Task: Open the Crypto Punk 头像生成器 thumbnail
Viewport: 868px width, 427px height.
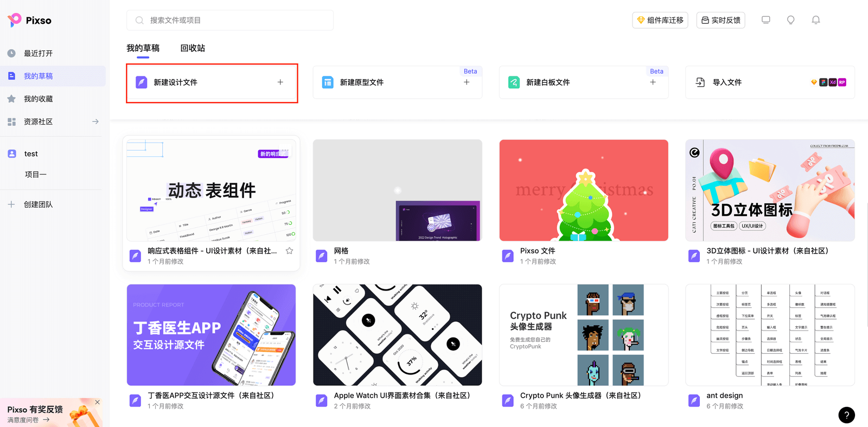Action: (x=584, y=335)
